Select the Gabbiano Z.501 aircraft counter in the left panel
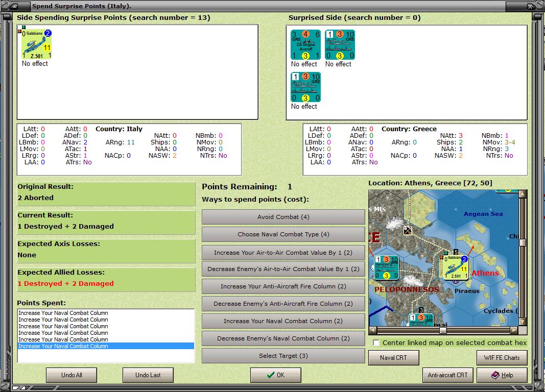 (37, 44)
